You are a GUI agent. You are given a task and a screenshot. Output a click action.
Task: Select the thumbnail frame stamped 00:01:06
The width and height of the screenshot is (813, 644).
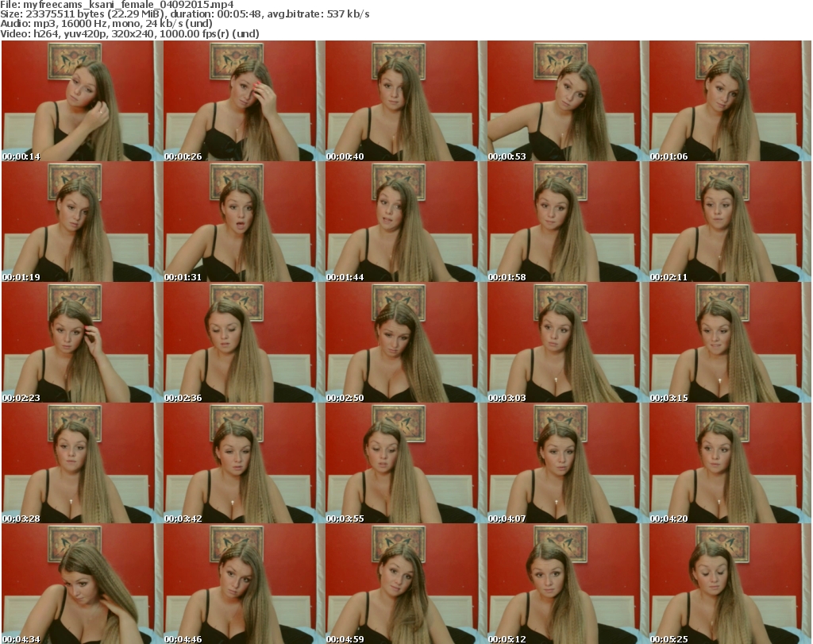coord(730,101)
